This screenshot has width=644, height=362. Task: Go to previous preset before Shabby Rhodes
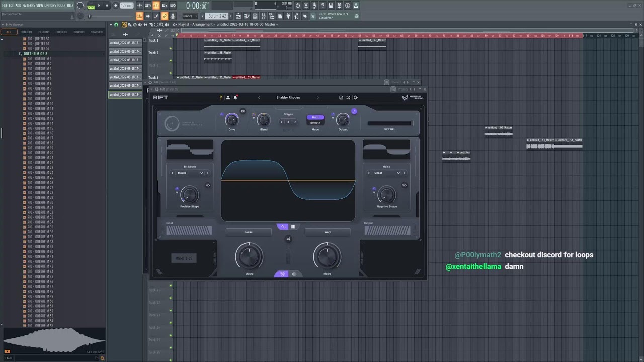(259, 98)
